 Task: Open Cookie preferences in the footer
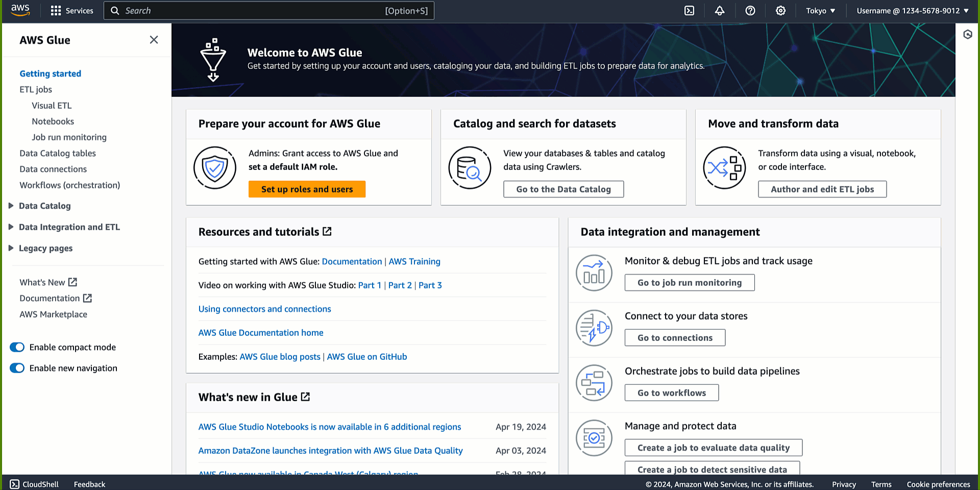[x=938, y=484]
